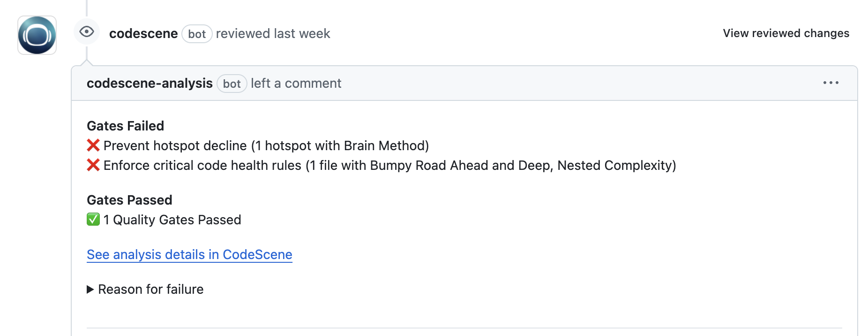Click the codescene bot avatar image
The width and height of the screenshot is (868, 336).
(37, 34)
